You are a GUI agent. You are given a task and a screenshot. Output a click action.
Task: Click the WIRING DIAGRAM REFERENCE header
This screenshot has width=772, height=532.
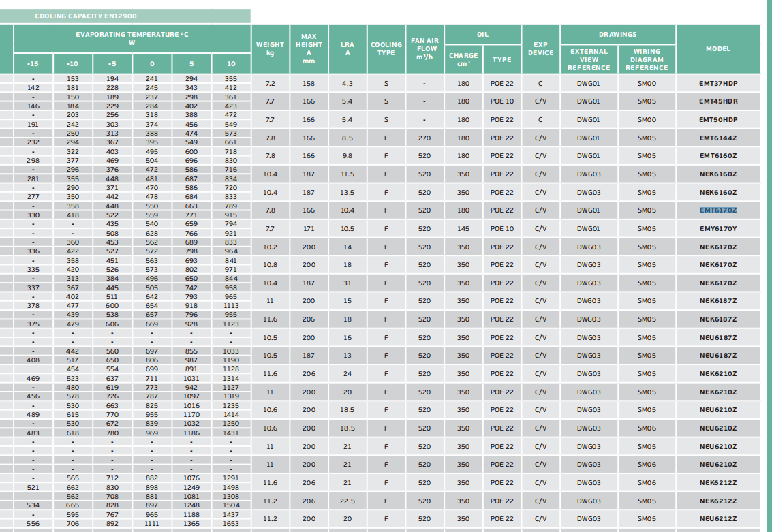tap(647, 59)
